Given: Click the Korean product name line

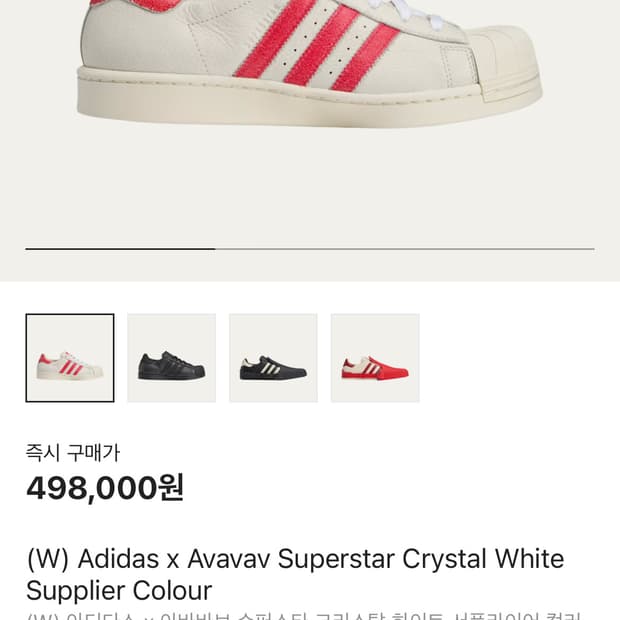Looking at the screenshot, I should 300,615.
